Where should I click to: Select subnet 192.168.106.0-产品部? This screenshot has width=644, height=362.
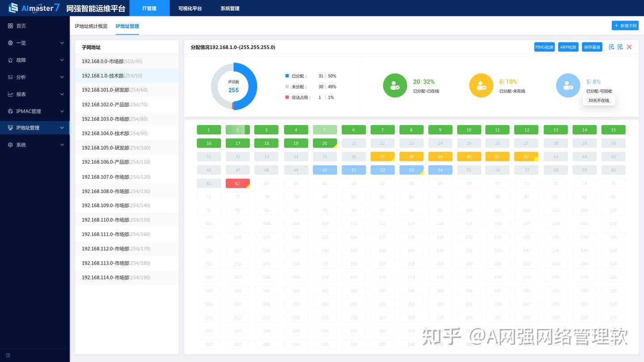pyautogui.click(x=127, y=162)
